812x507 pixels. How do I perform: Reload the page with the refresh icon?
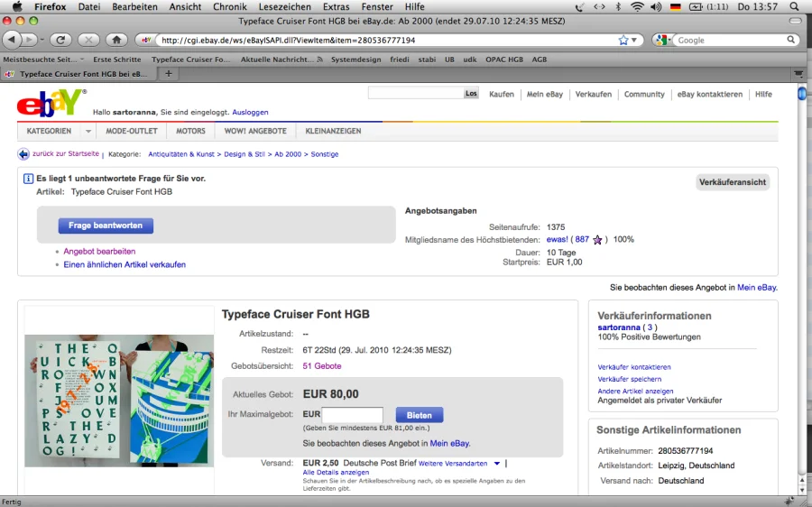(60, 40)
